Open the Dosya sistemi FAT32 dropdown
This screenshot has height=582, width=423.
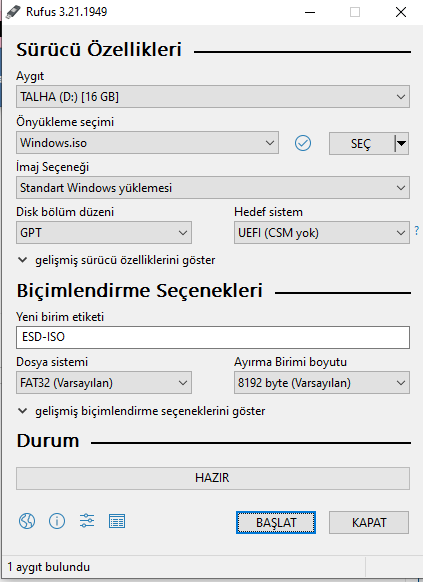point(104,383)
